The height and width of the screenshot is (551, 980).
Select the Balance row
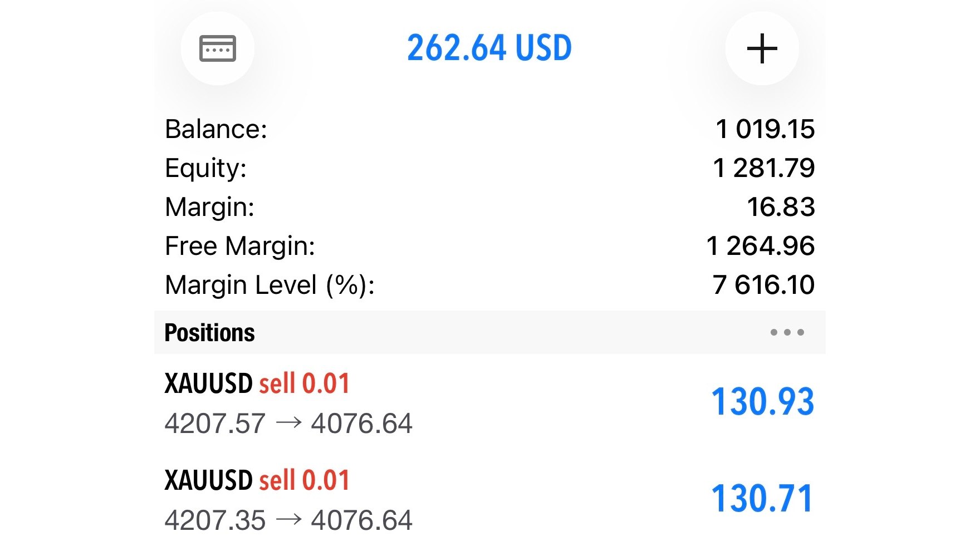click(490, 129)
